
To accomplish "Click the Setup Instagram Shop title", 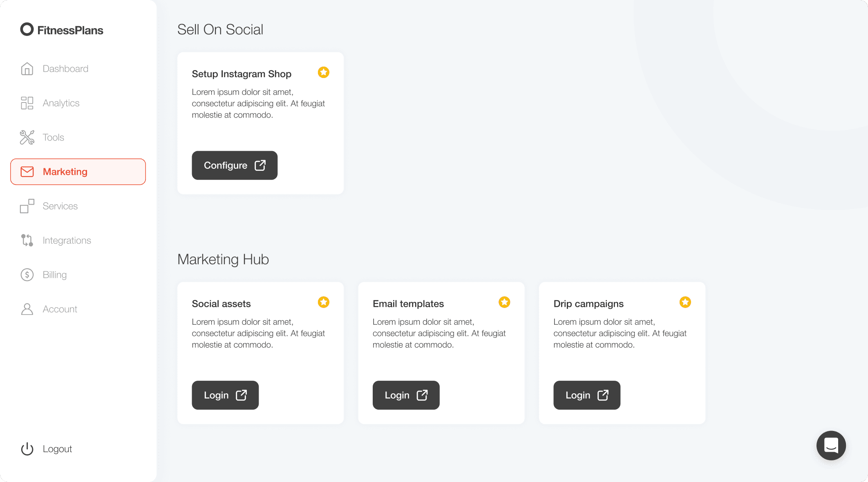I will 242,74.
